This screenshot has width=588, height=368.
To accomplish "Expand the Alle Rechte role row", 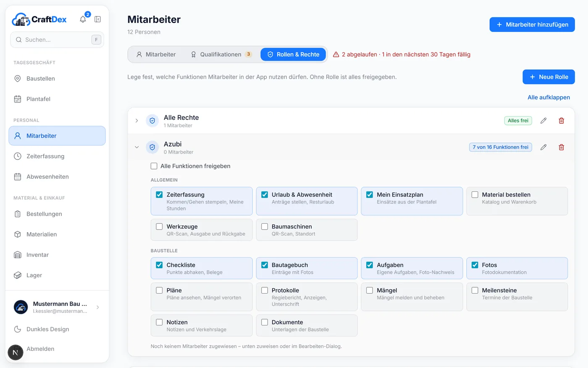I will pyautogui.click(x=136, y=121).
